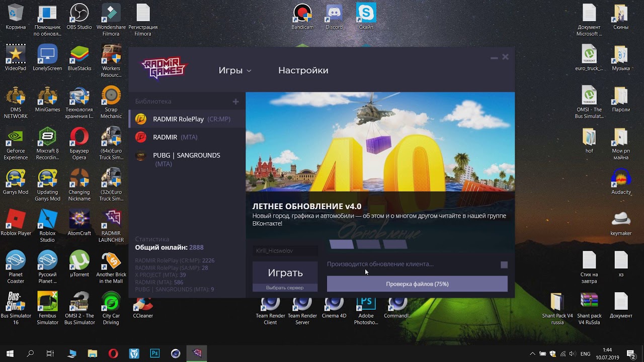Viewport: 644px width, 362px height.
Task: Click the third banner slide indicator
Action: tap(395, 244)
